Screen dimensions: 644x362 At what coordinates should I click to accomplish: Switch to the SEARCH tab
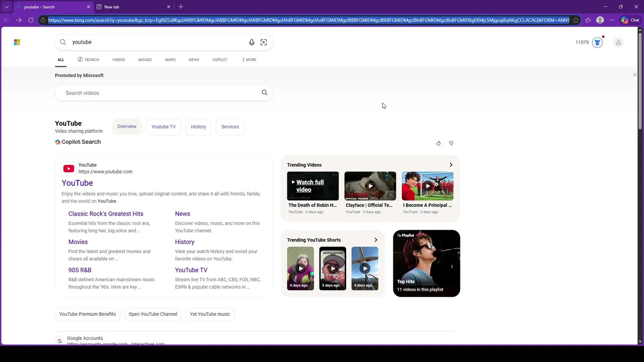[88, 60]
